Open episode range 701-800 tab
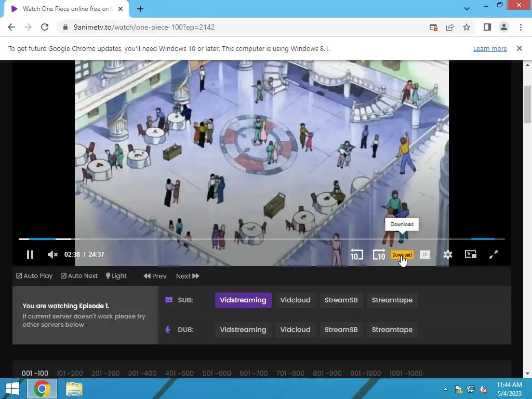 click(290, 373)
